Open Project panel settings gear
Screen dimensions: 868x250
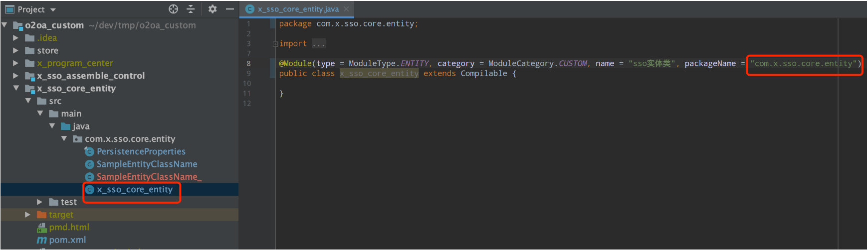coord(213,9)
